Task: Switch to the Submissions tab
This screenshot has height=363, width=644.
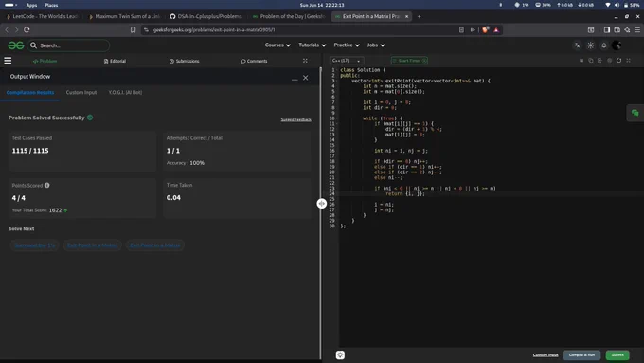Action: coord(185,61)
